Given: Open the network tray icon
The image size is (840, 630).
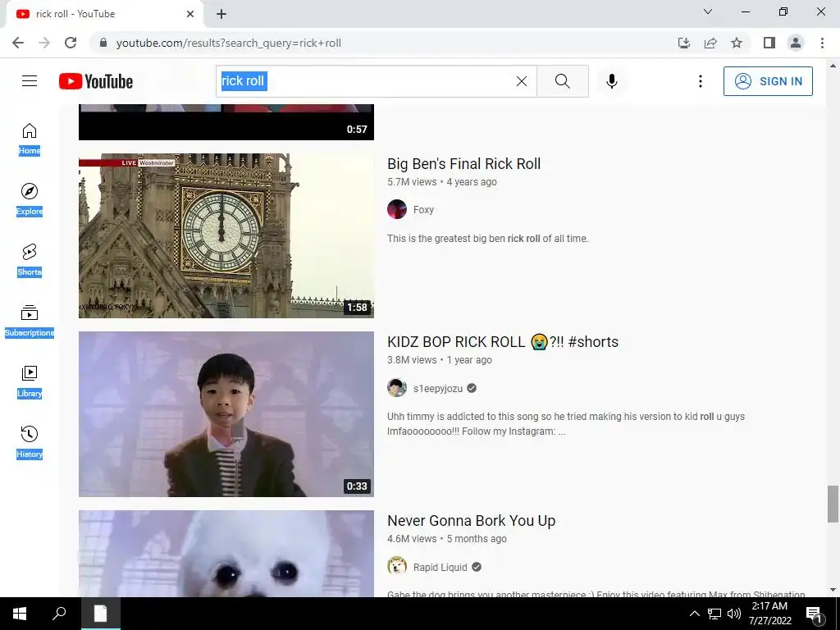Looking at the screenshot, I should coord(714,614).
